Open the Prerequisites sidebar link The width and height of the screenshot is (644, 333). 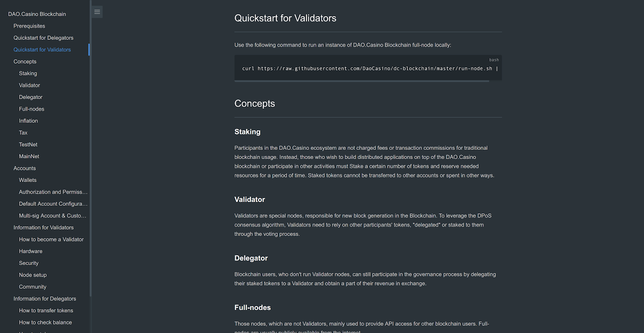click(x=29, y=26)
